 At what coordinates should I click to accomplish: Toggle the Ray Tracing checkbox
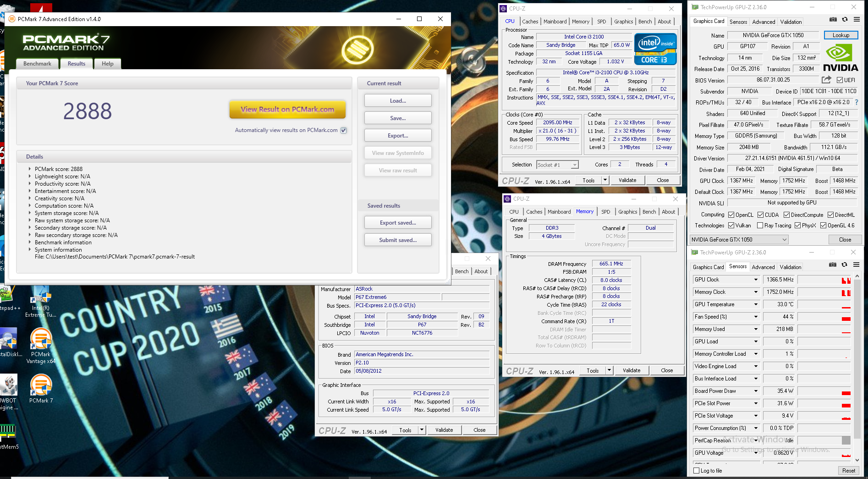click(x=760, y=225)
